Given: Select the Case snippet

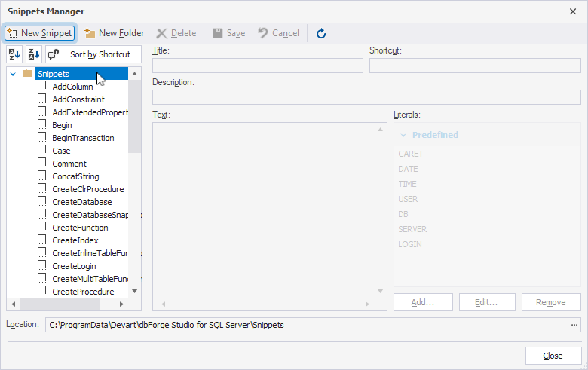Looking at the screenshot, I should tap(61, 151).
